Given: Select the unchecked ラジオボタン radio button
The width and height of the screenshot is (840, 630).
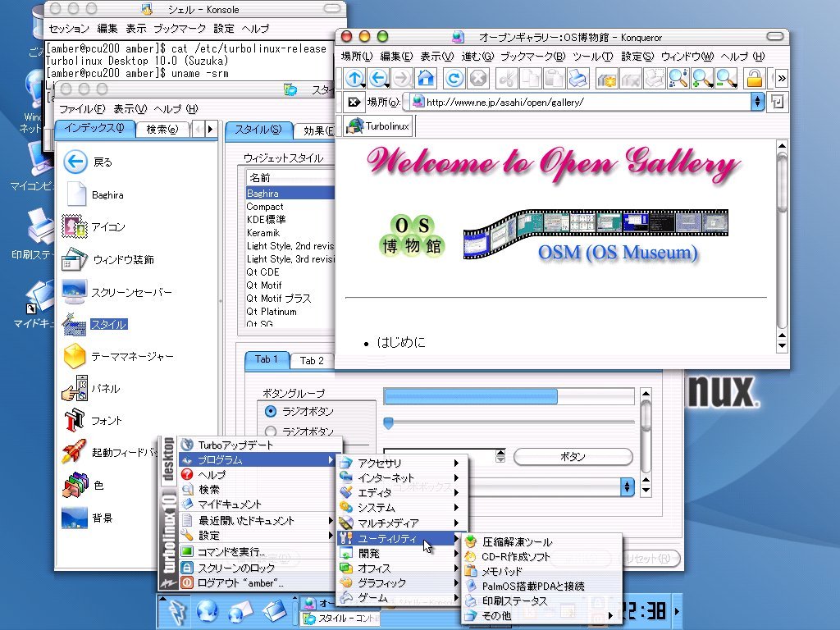Looking at the screenshot, I should click(x=271, y=431).
